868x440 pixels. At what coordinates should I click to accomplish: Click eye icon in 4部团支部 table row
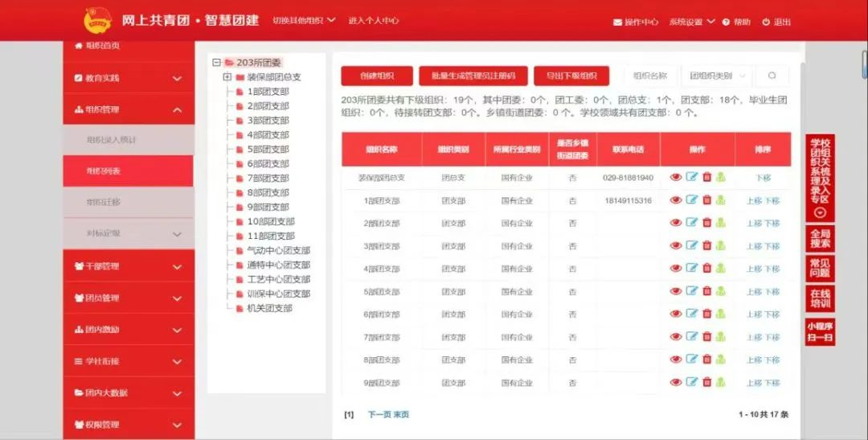click(x=675, y=268)
